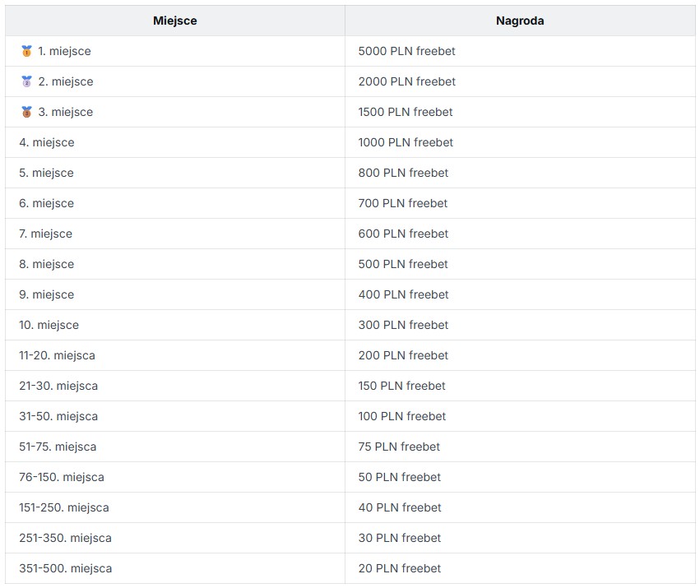Click the silver medal icon for 2nd place
This screenshot has width=700, height=588.
[x=27, y=81]
